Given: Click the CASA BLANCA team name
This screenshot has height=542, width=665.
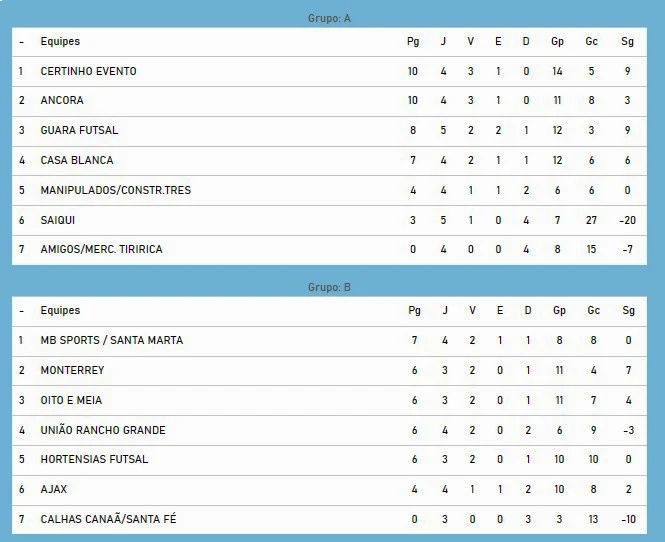Looking at the screenshot, I should tap(77, 160).
